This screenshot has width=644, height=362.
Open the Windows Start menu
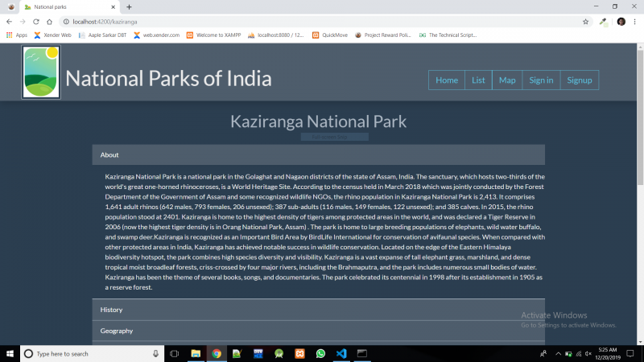[x=10, y=353]
